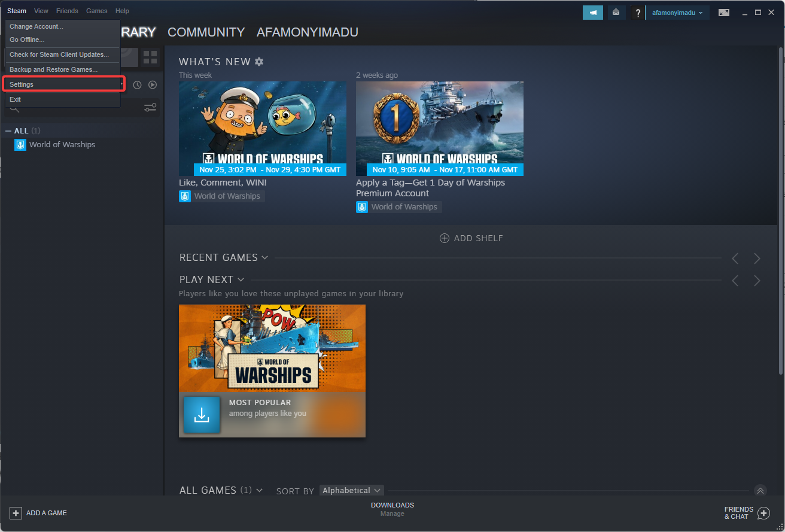Select Exit from Steam menu
The width and height of the screenshot is (785, 532).
click(x=63, y=99)
